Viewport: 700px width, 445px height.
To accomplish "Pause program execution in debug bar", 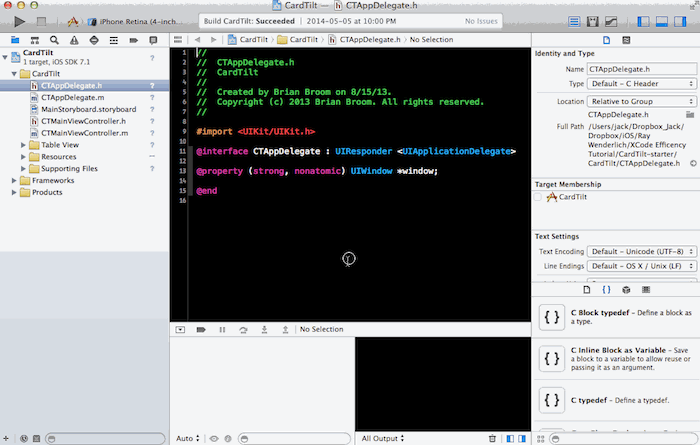I will [x=222, y=329].
